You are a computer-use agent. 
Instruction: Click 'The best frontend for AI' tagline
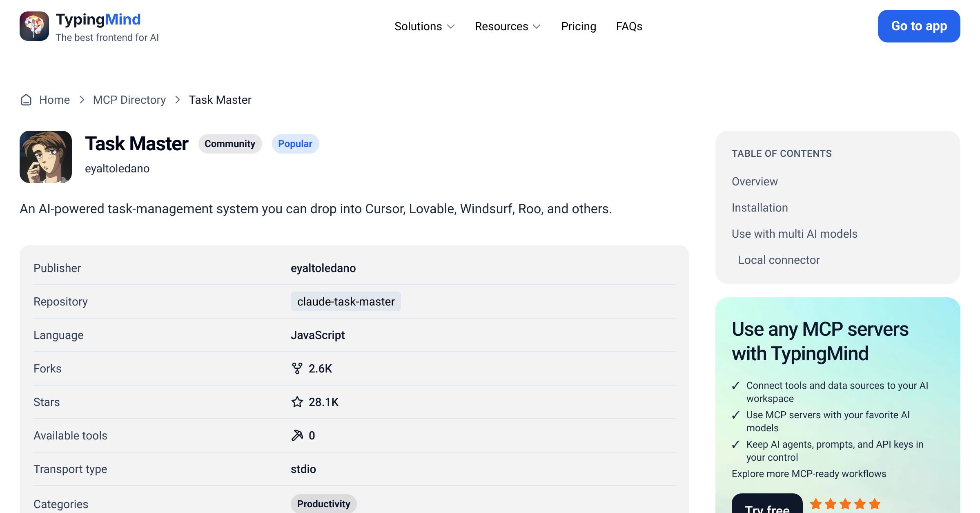[107, 38]
